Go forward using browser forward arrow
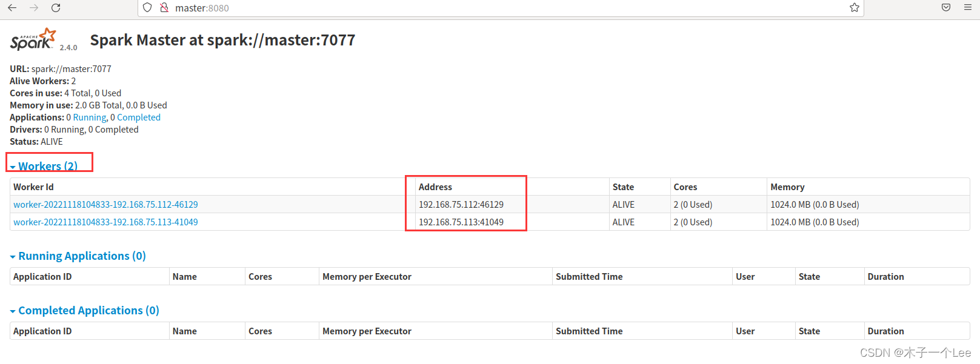This screenshot has width=980, height=364. [34, 8]
